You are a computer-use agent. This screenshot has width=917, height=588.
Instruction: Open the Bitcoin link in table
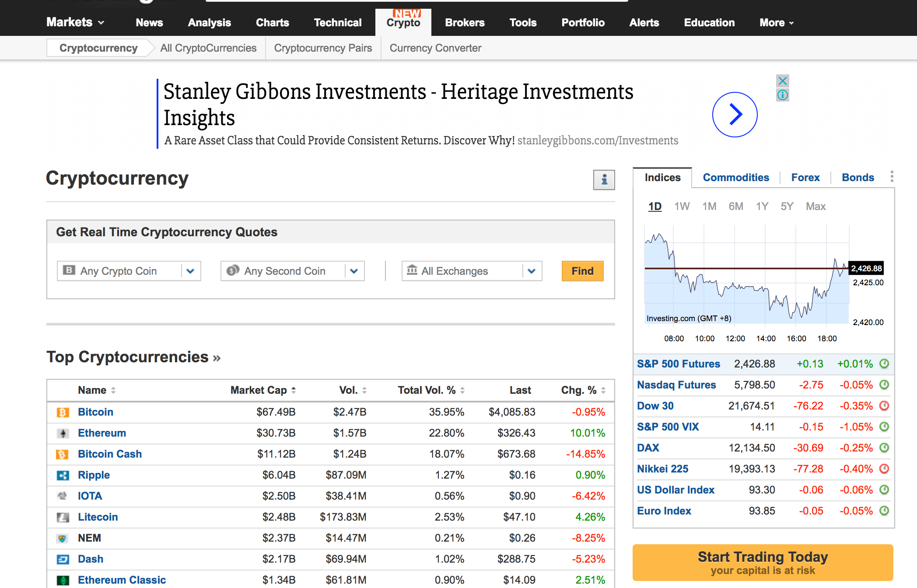95,412
